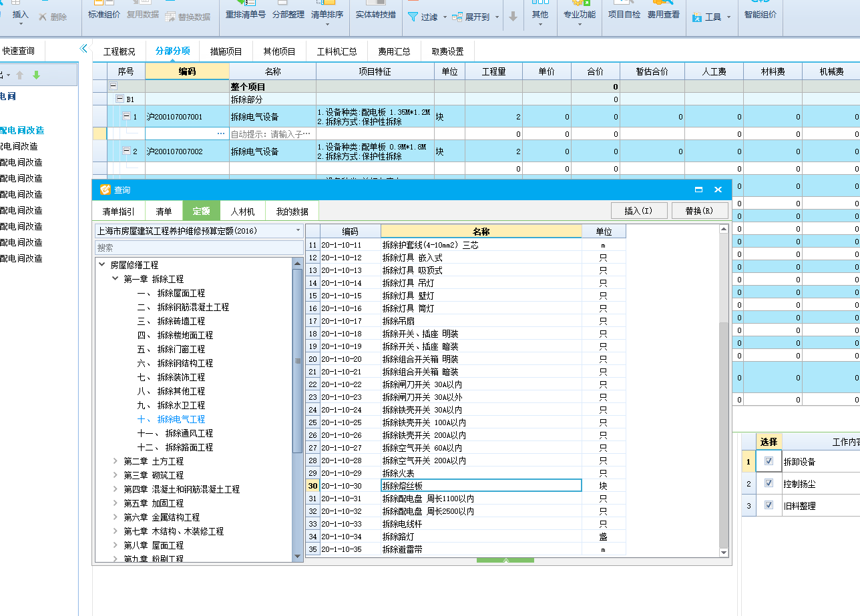Click code cell 沪200107007002
Viewport: 860px width, 616px height.
click(x=187, y=151)
